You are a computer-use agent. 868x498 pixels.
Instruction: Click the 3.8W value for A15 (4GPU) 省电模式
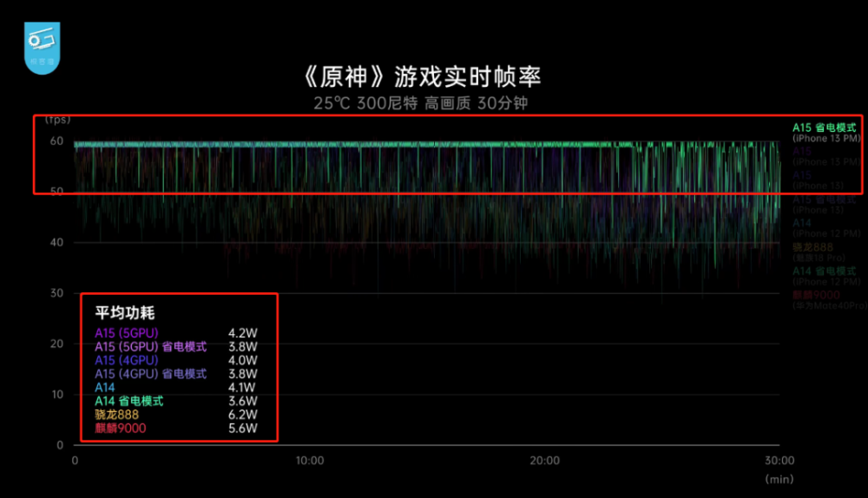pyautogui.click(x=243, y=374)
